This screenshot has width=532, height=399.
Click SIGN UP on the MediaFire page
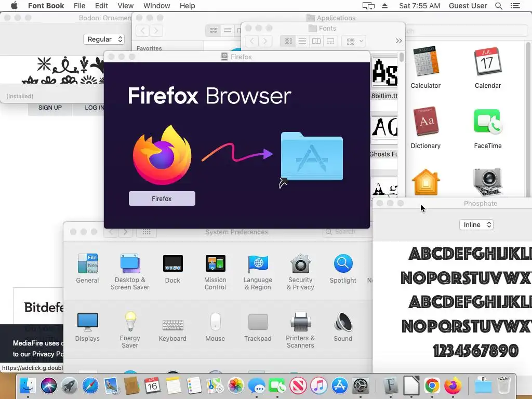click(50, 108)
